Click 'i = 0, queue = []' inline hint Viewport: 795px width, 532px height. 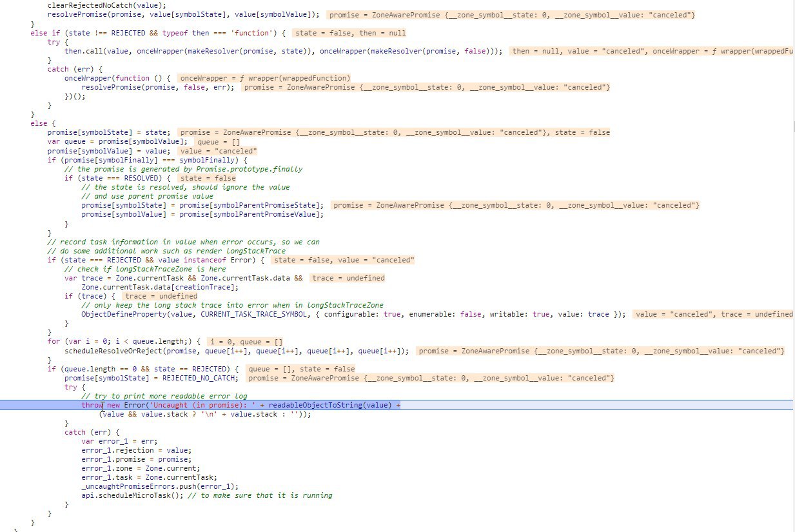click(x=246, y=341)
